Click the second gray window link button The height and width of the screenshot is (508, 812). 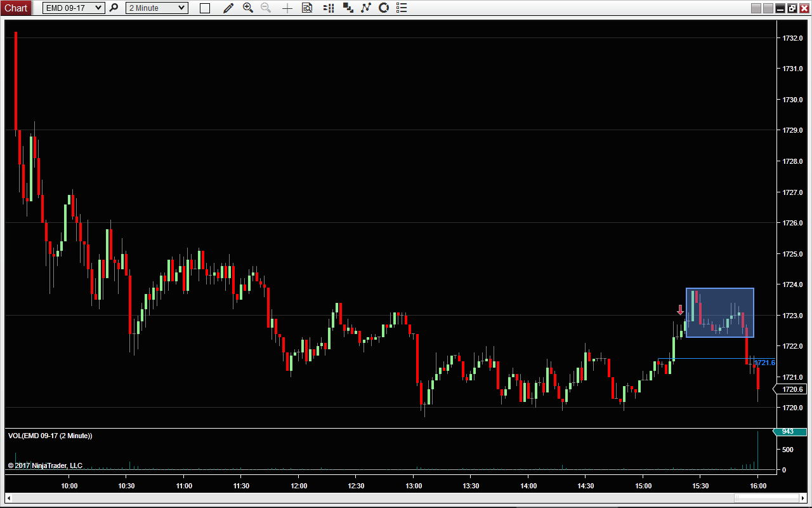[768, 8]
